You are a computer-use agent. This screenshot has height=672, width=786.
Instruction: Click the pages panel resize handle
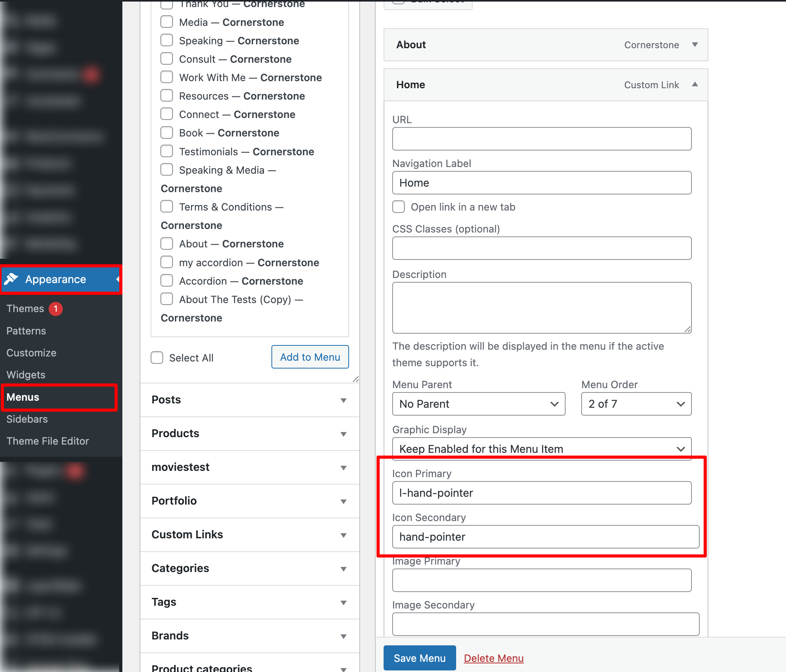356,379
